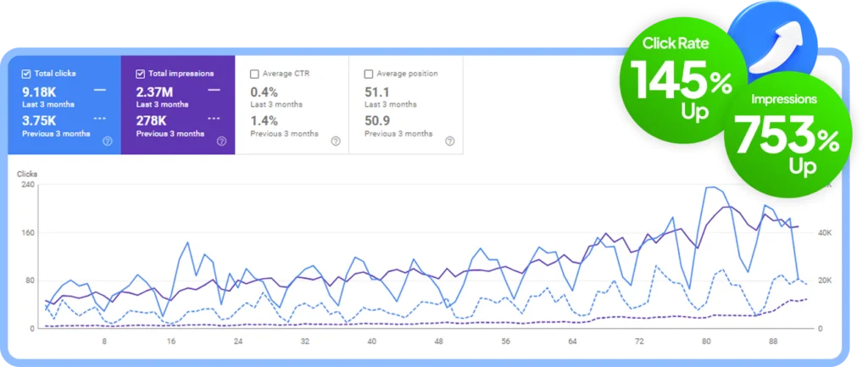Select the 0.4% Average CTR value
This screenshot has width=868, height=367.
(x=264, y=90)
